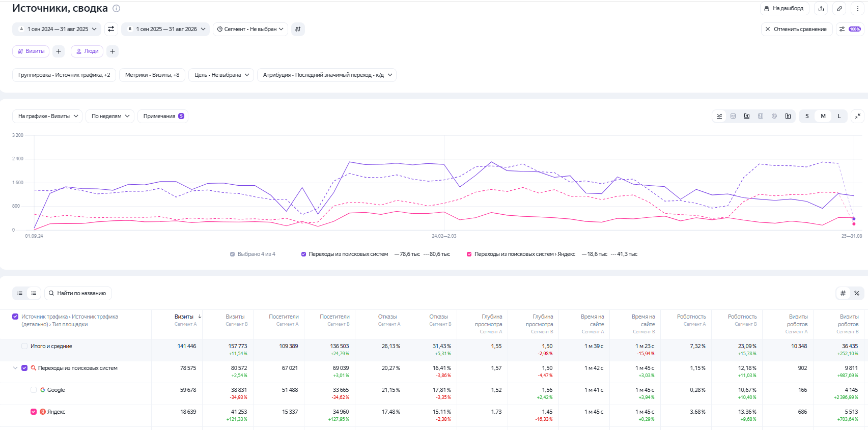
Task: Open the Атрибуция dropdown
Action: pyautogui.click(x=327, y=75)
